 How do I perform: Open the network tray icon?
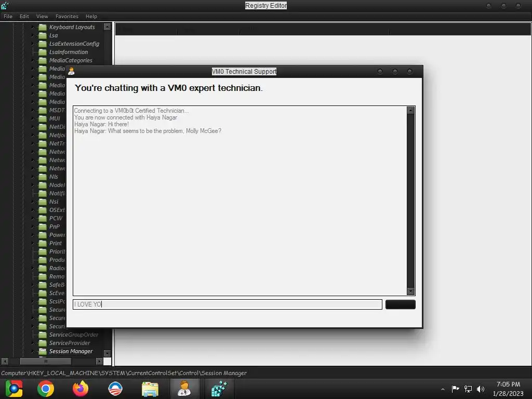pos(468,389)
